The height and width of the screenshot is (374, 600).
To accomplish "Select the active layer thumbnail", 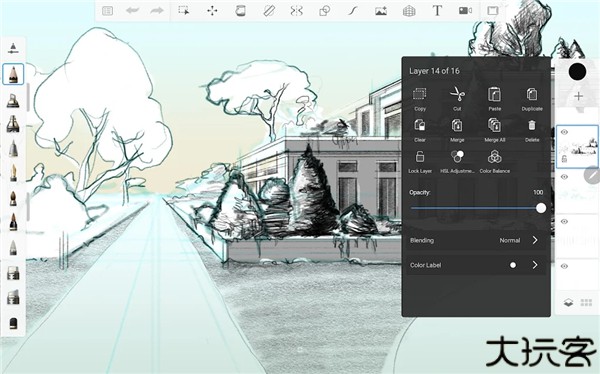I will pos(577,147).
